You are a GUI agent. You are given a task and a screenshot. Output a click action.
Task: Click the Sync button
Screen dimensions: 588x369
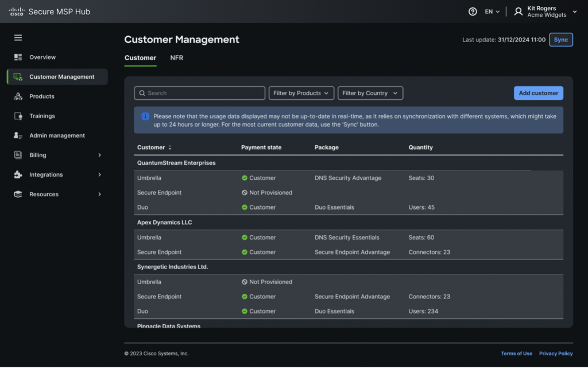560,40
